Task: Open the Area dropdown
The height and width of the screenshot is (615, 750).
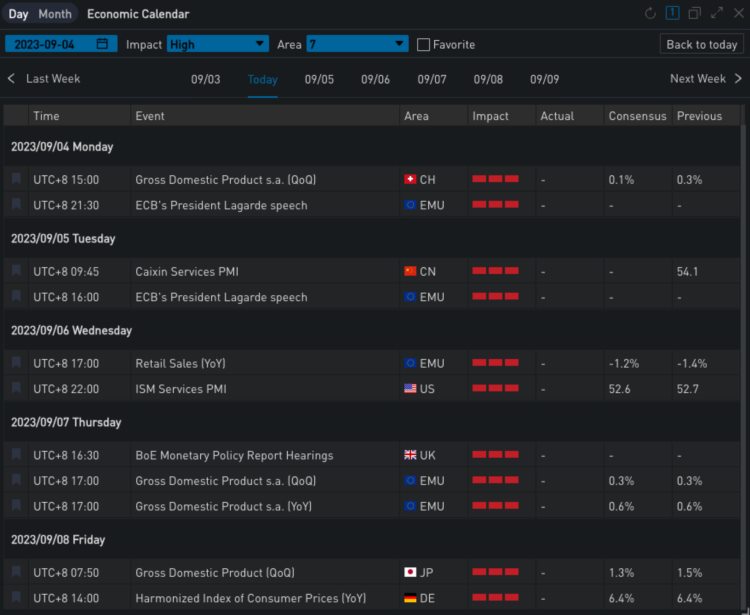Action: click(x=357, y=44)
